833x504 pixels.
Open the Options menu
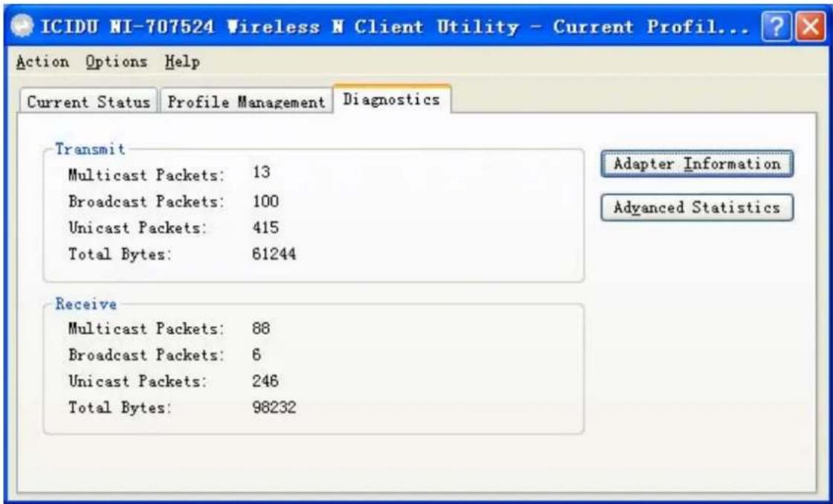click(116, 62)
